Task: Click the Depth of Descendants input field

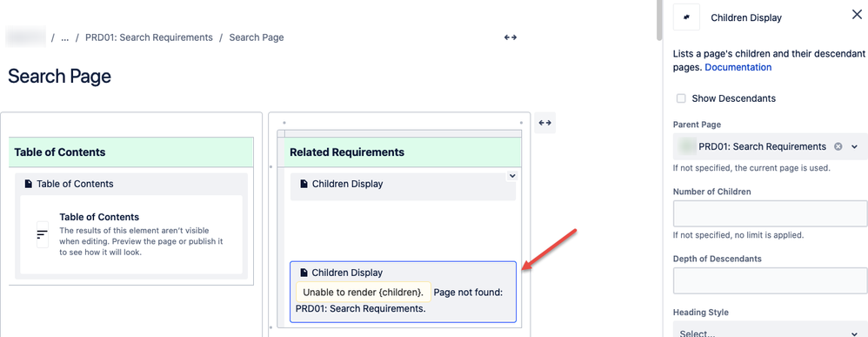Action: tap(770, 280)
